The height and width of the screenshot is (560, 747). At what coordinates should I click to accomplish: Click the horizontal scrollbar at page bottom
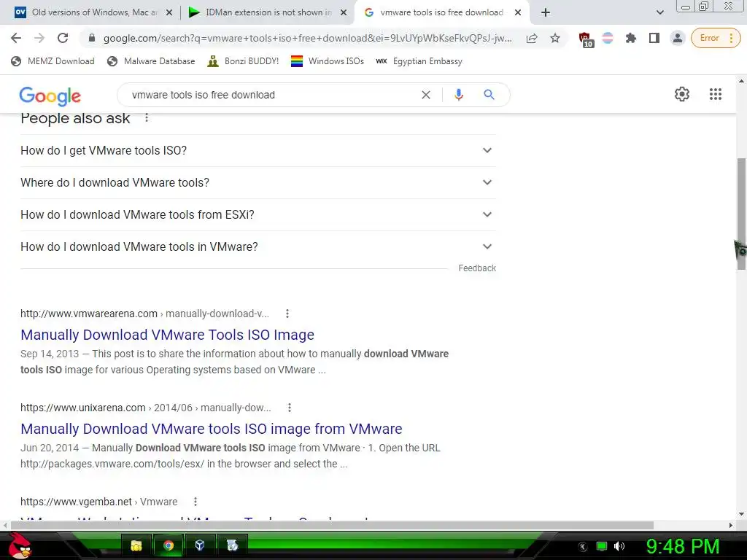click(332, 525)
